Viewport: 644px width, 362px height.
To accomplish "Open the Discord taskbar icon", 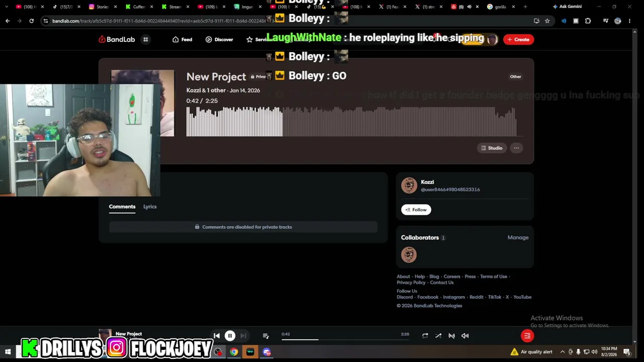I will [x=267, y=352].
